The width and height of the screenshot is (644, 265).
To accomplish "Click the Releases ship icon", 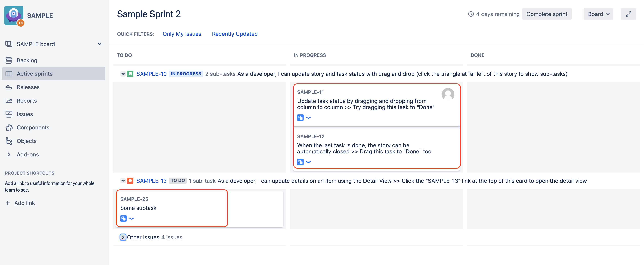I will tap(9, 87).
